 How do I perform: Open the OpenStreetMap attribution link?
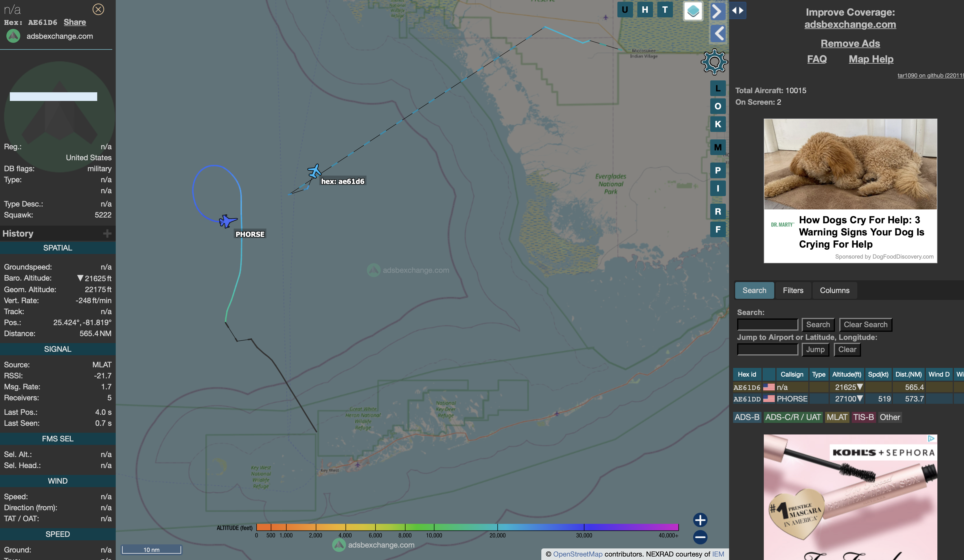(x=578, y=554)
